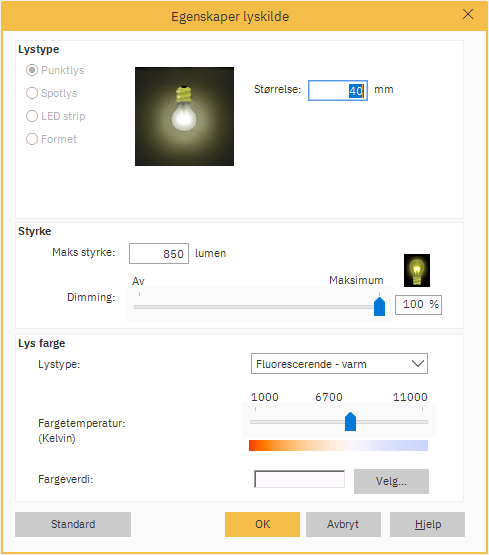Image resolution: width=489 pixels, height=555 pixels.
Task: Close the Egenskaper lyskilde dialog
Action: point(468,15)
